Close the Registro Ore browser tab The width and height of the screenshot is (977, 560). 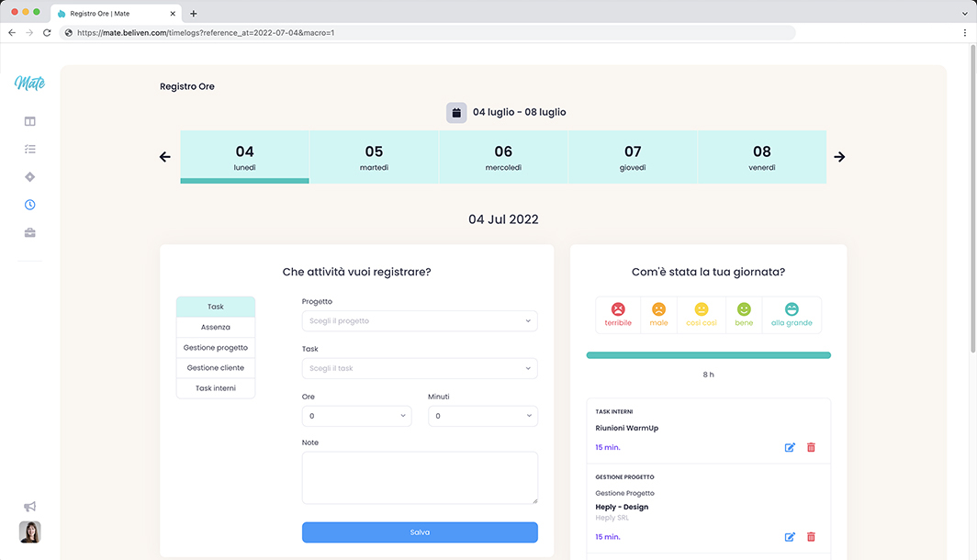point(173,13)
